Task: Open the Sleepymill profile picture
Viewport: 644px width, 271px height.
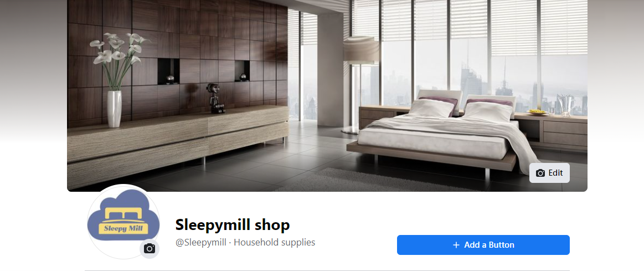Action: click(x=123, y=221)
